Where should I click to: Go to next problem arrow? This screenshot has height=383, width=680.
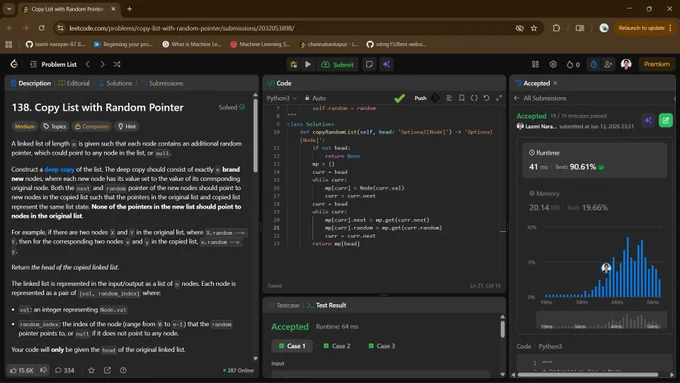[102, 64]
